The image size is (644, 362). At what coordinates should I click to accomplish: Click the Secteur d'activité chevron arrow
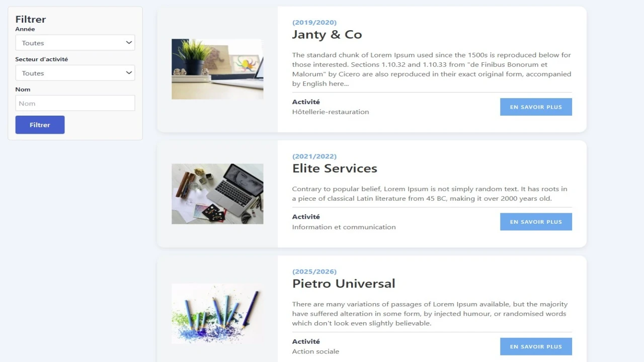129,73
